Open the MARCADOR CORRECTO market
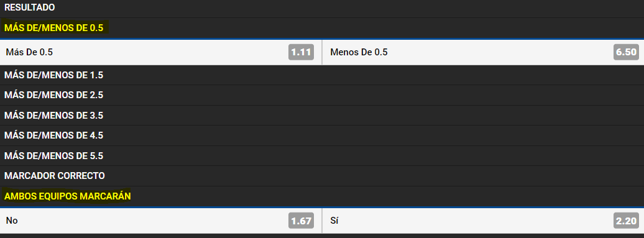The height and width of the screenshot is (238, 644). (x=322, y=176)
